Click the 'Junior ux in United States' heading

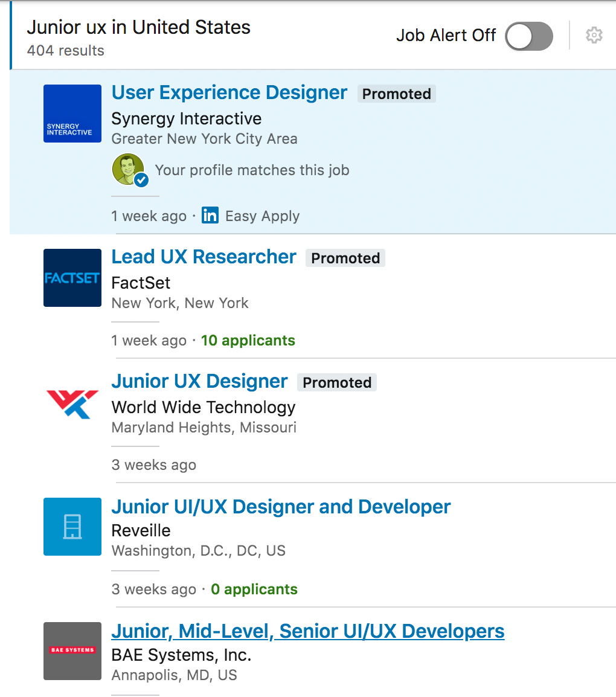point(139,27)
